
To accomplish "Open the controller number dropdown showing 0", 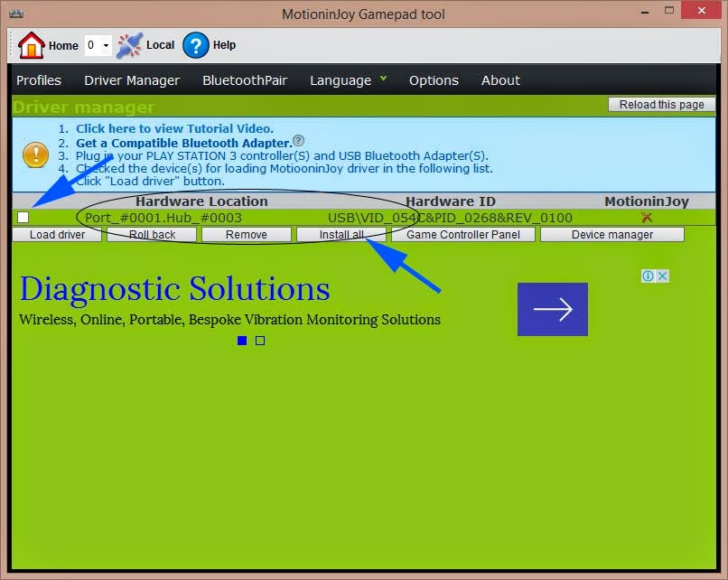I will 98,45.
